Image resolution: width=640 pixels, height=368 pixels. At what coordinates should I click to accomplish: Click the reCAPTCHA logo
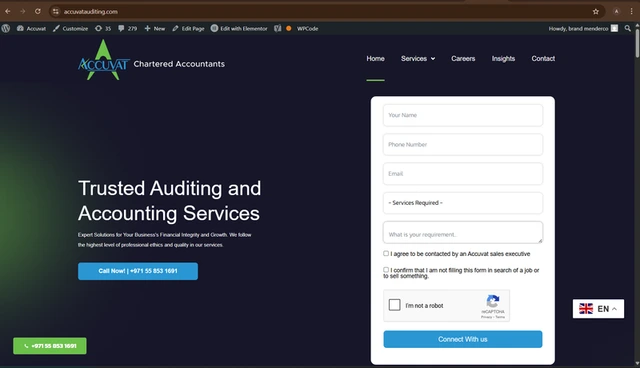tap(493, 301)
